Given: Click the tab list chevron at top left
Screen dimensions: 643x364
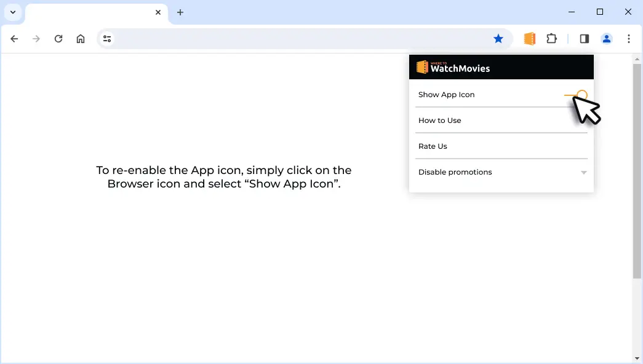Looking at the screenshot, I should [13, 12].
